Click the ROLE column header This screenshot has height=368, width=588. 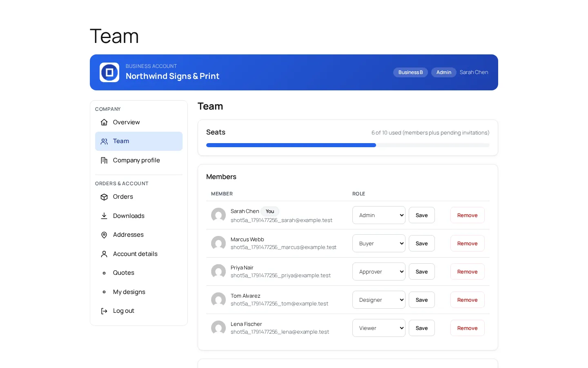[359, 194]
